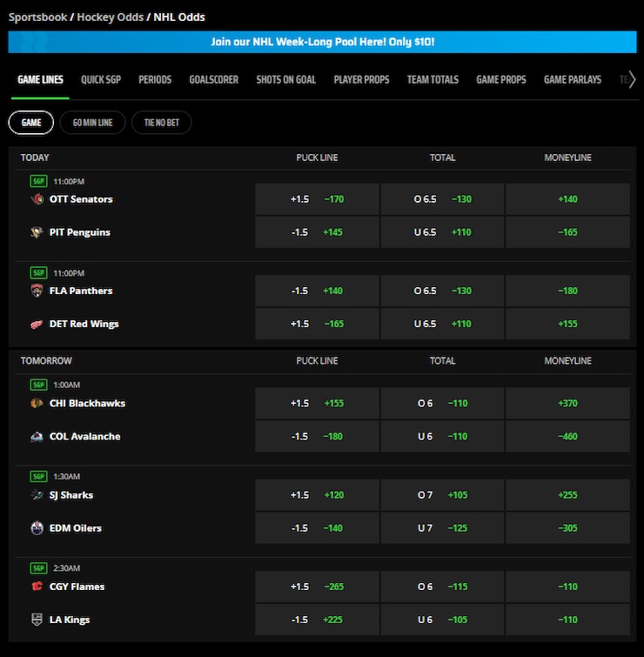Bet Sharks-Oilers over 7 at +105

(x=442, y=495)
